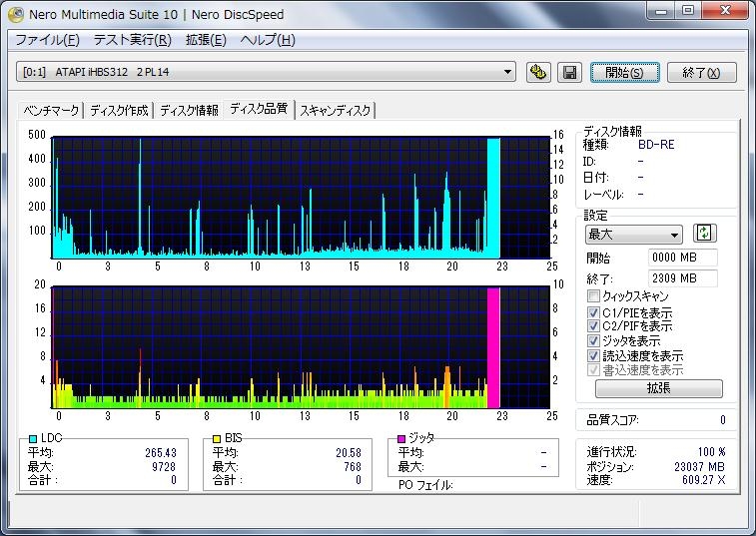Click the 終了(X) exit button
This screenshot has height=536, width=756.
coord(701,73)
